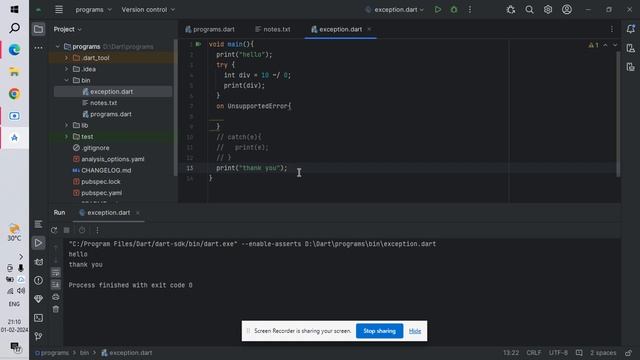Toggle scroll to end in Run console
This screenshot has width=640, height=360.
[x=56, y=284]
